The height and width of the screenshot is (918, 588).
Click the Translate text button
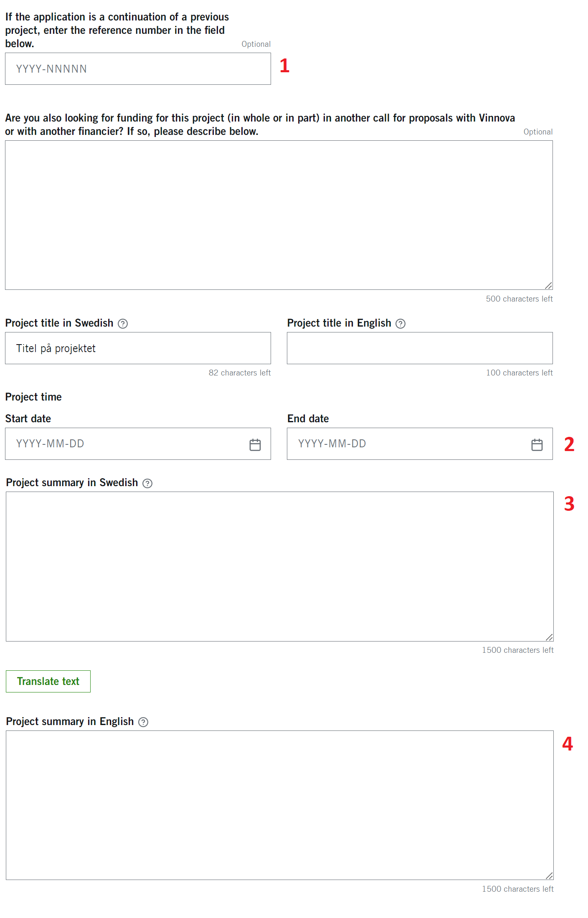pos(48,681)
